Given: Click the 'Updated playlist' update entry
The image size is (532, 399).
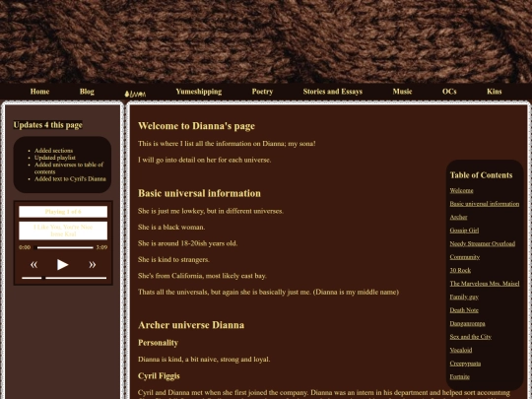Looking at the screenshot, I should pyautogui.click(x=55, y=158).
